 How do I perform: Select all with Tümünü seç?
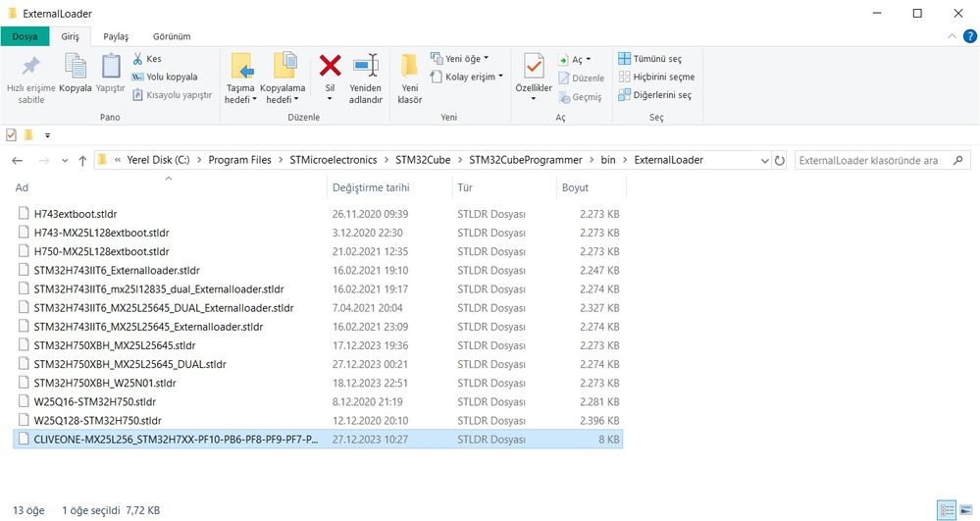point(650,59)
